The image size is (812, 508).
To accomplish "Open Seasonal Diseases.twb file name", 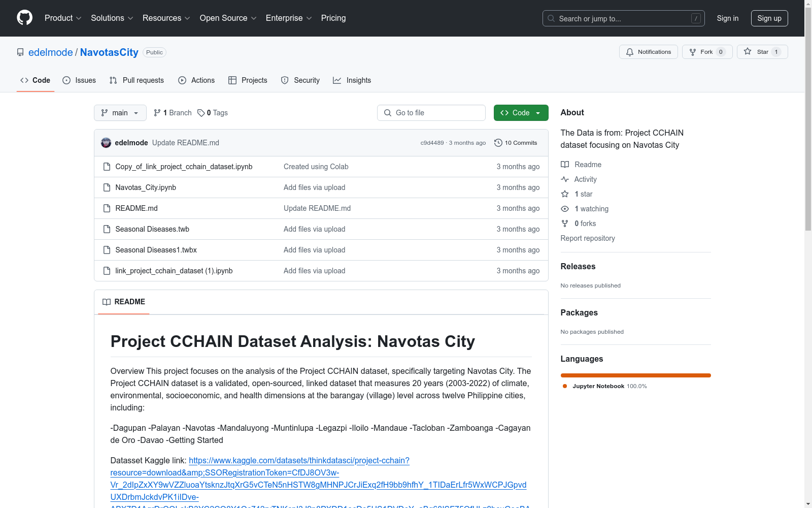I will pyautogui.click(x=152, y=229).
